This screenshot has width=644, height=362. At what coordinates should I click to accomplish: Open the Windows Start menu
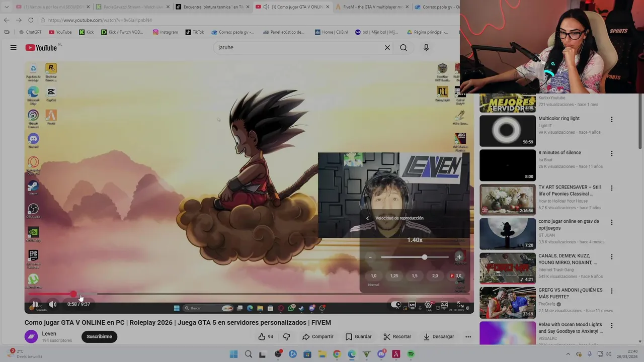[233, 354]
